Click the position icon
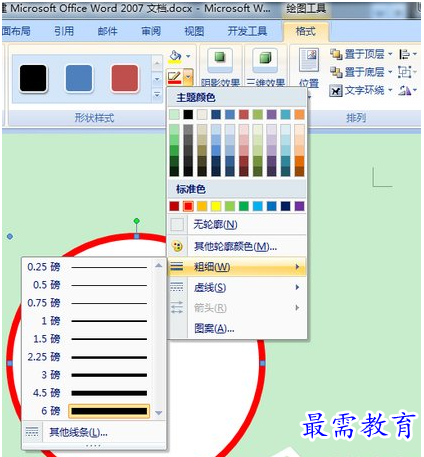Viewport: 424px width, 457px height. (x=309, y=60)
